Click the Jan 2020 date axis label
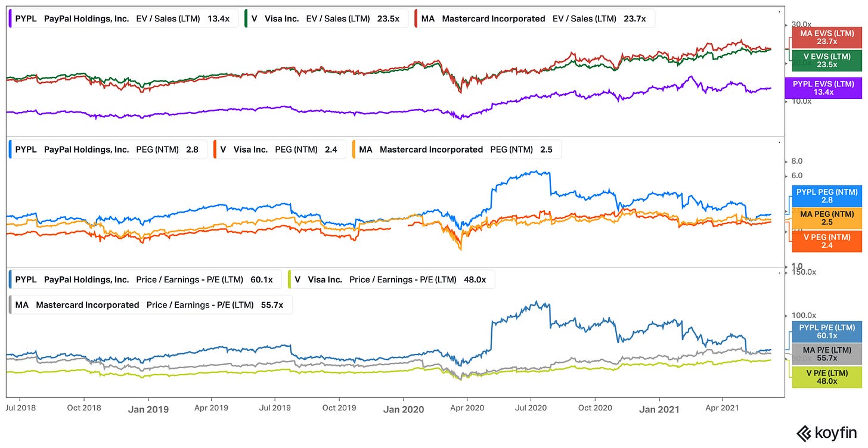This screenshot has width=868, height=448. pyautogui.click(x=404, y=409)
